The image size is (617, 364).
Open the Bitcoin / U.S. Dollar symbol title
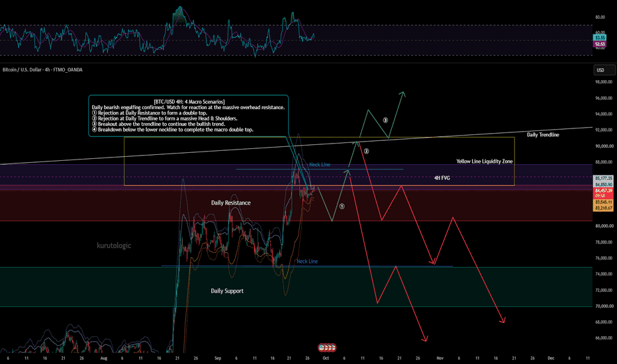(x=42, y=69)
